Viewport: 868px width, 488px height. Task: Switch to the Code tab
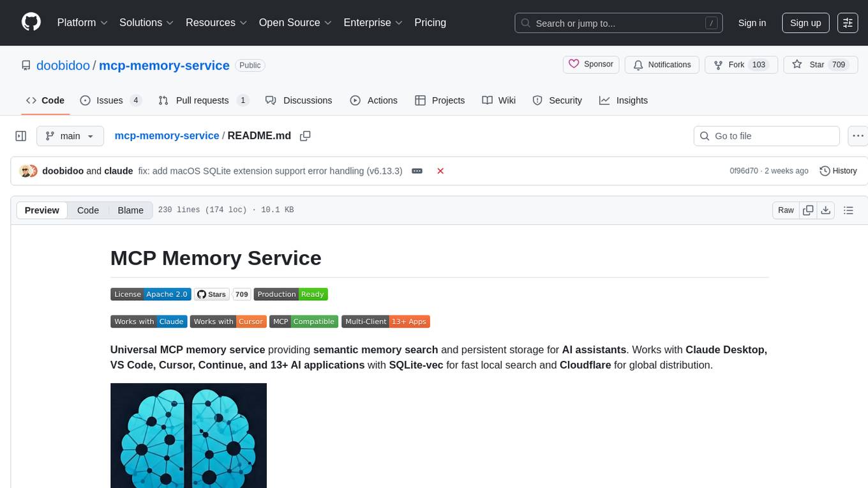(x=45, y=100)
